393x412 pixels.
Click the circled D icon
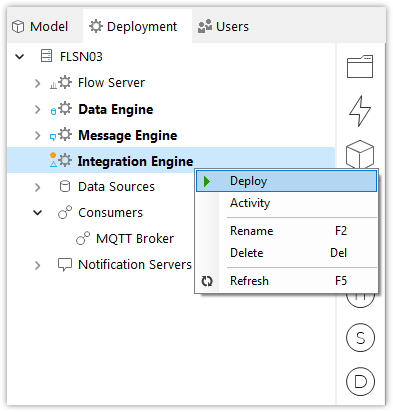tap(360, 381)
